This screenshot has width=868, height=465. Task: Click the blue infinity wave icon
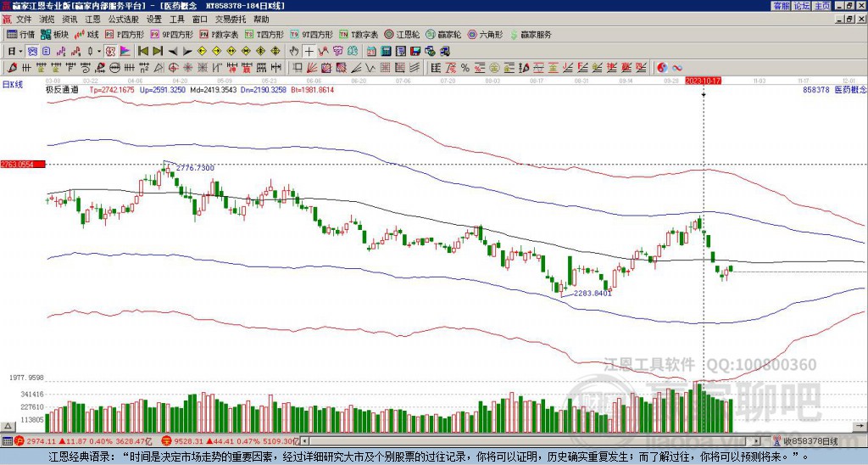(677, 68)
